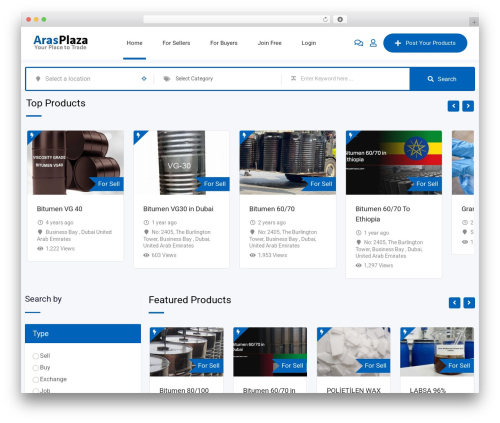Viewport: 500px width, 423px height.
Task: Click the 603 Views text
Action: tap(164, 255)
